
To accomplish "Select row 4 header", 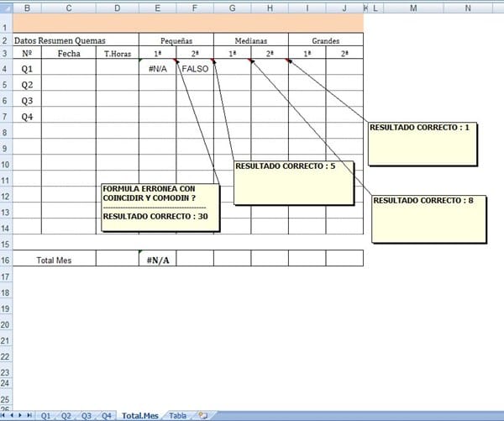I will (x=6, y=67).
